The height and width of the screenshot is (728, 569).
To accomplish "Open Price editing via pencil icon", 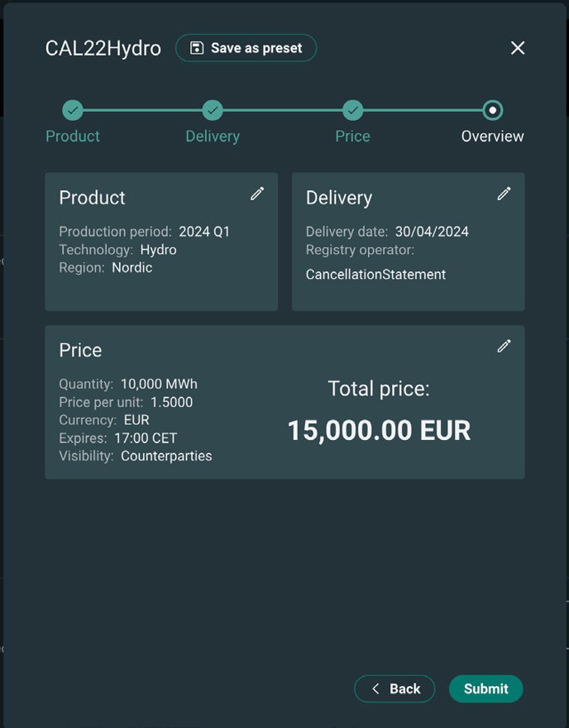I will coord(504,346).
